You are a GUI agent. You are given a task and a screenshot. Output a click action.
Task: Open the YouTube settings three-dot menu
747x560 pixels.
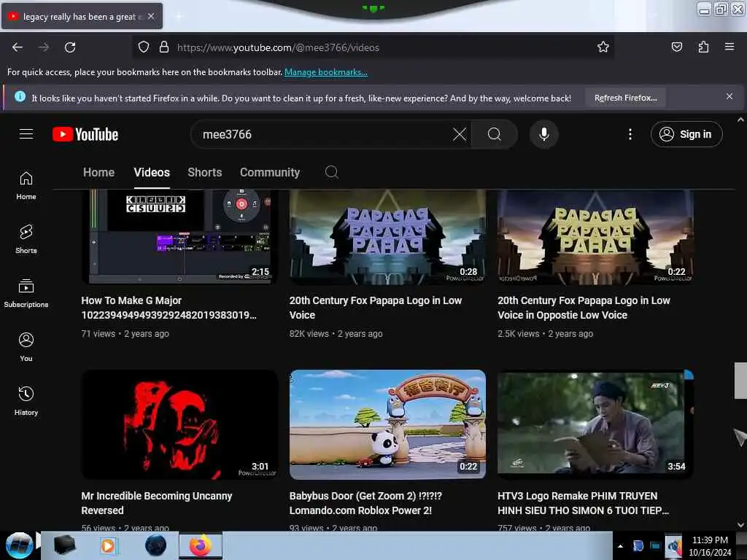click(x=630, y=134)
